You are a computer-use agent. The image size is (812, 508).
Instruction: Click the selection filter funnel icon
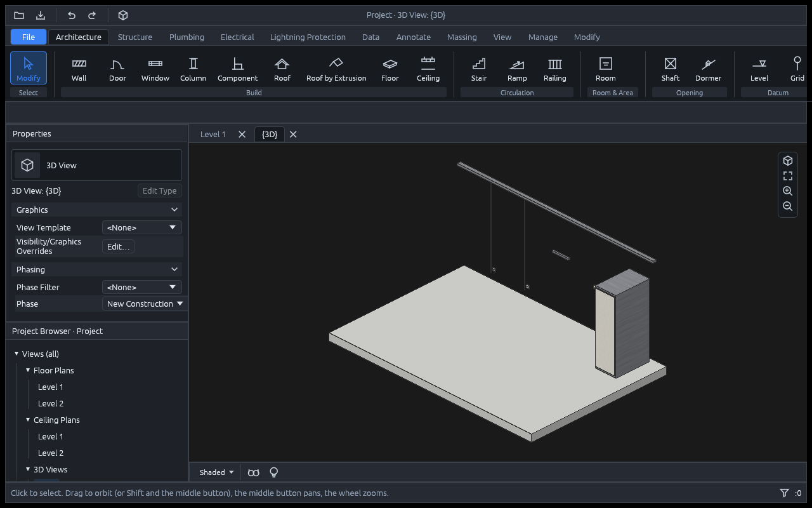click(785, 493)
